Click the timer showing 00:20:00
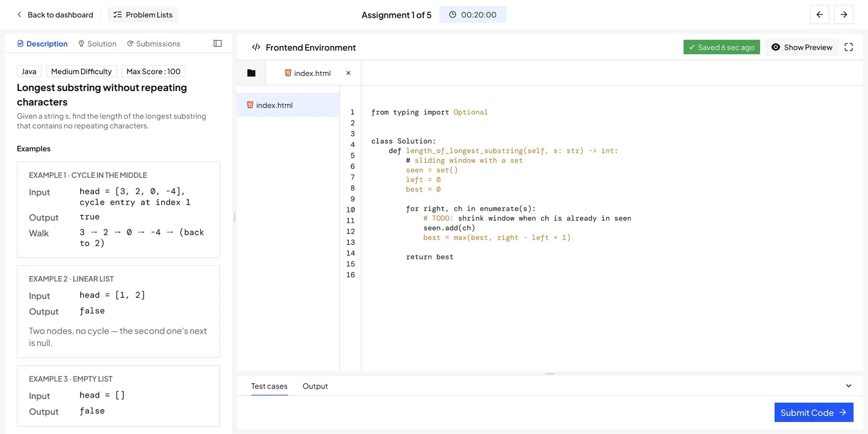The width and height of the screenshot is (868, 434). click(473, 15)
